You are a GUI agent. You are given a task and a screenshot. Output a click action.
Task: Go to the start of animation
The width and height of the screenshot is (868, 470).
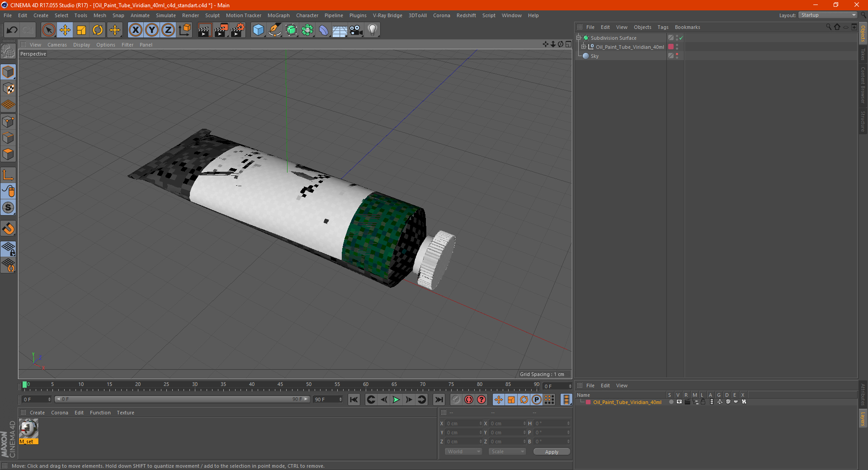[x=354, y=399]
